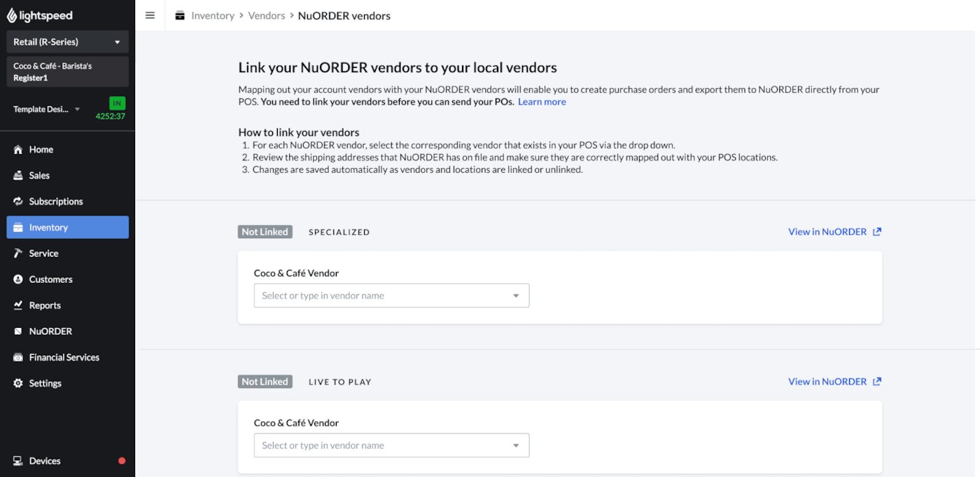The image size is (980, 477).
Task: Select Inventory in the sidebar
Action: click(67, 227)
